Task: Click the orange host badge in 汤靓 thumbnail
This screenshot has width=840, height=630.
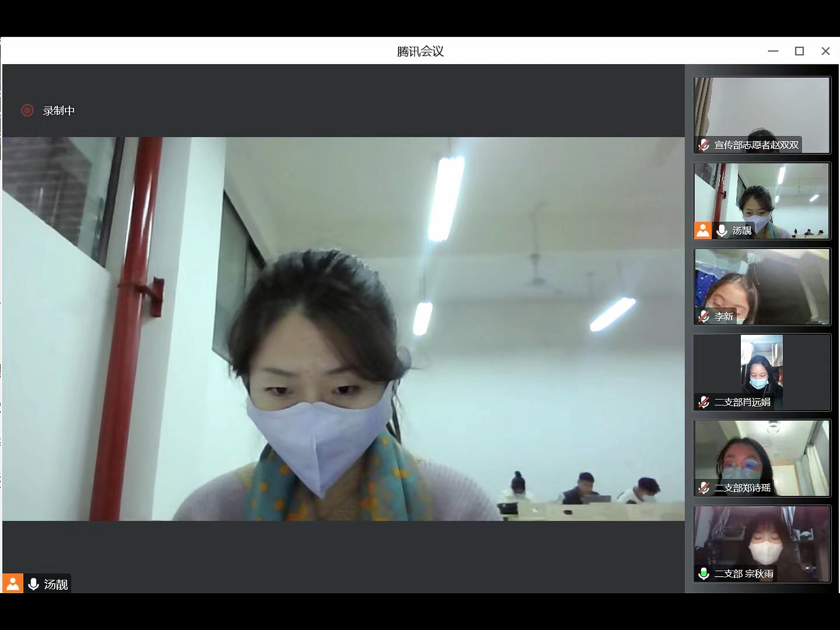Action: [703, 230]
